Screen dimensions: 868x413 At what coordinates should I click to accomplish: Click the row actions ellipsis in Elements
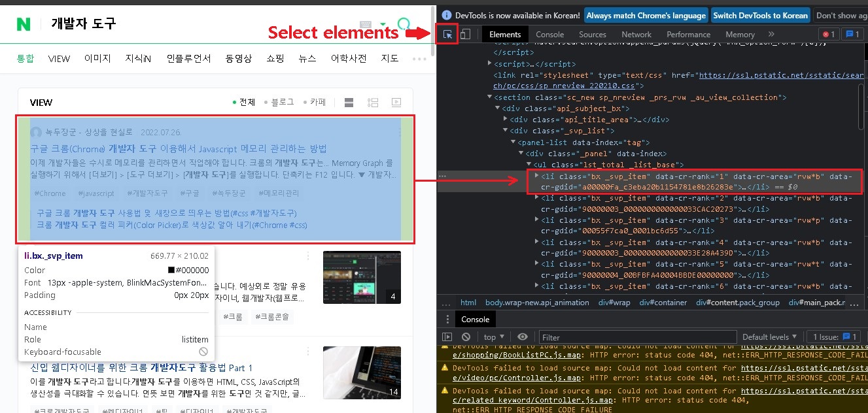coord(443,176)
